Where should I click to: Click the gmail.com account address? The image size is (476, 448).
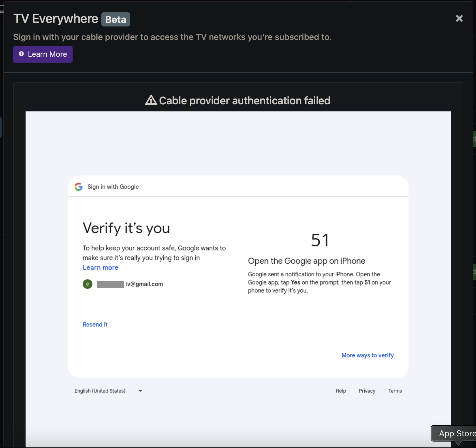(x=144, y=284)
